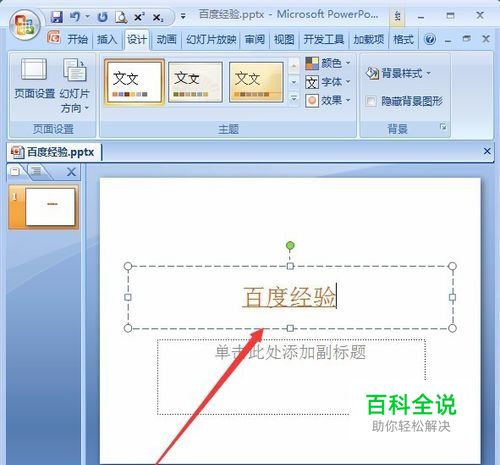Image resolution: width=500 pixels, height=465 pixels.
Task: Expand the full themes gallery
Action: click(x=294, y=99)
